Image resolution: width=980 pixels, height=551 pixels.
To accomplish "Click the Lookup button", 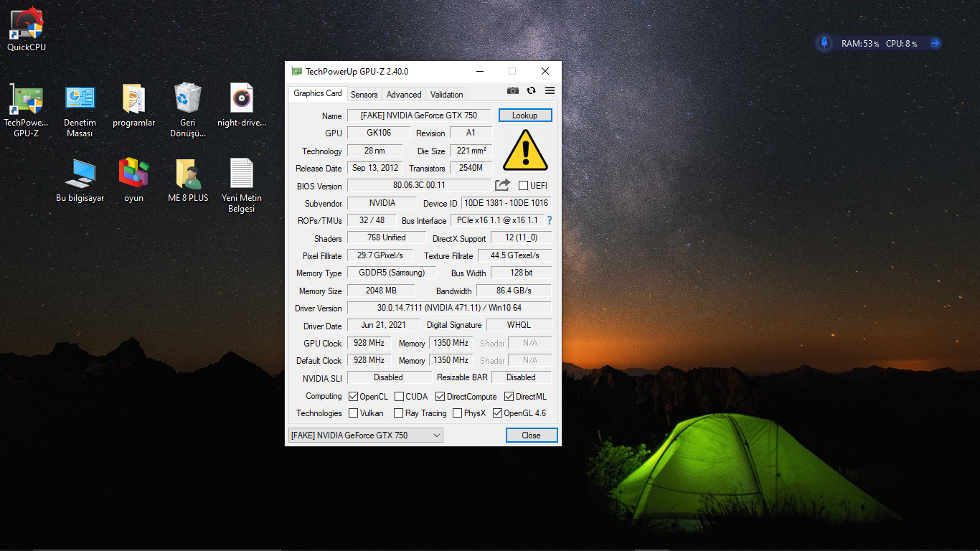I will pyautogui.click(x=525, y=116).
